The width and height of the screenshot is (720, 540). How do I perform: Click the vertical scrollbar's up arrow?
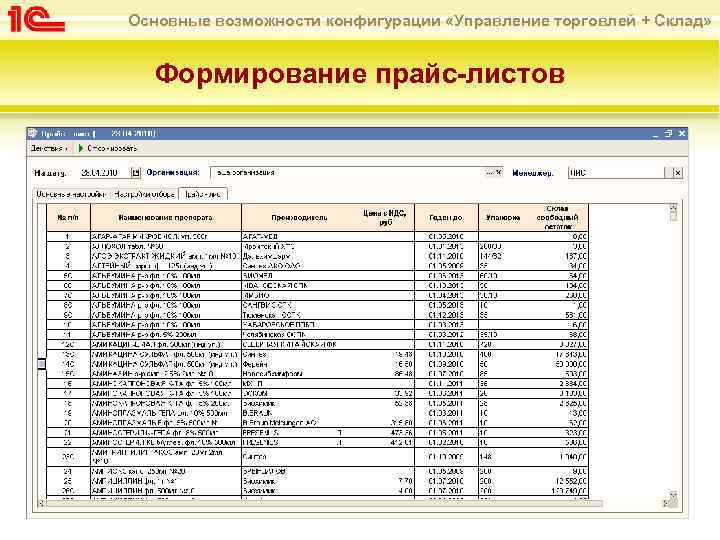(673, 208)
